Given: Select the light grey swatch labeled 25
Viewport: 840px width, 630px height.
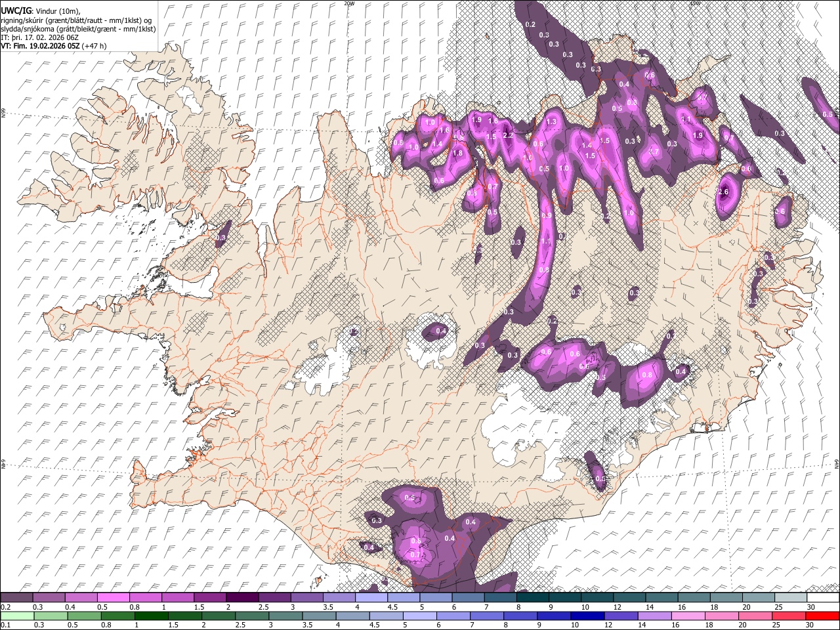Looking at the screenshot, I should pyautogui.click(x=790, y=597).
